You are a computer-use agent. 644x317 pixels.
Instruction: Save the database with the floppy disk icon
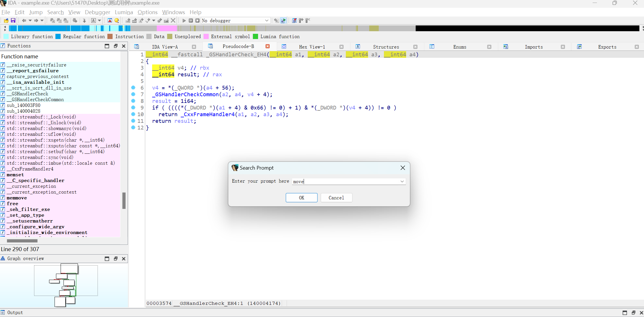[13, 21]
